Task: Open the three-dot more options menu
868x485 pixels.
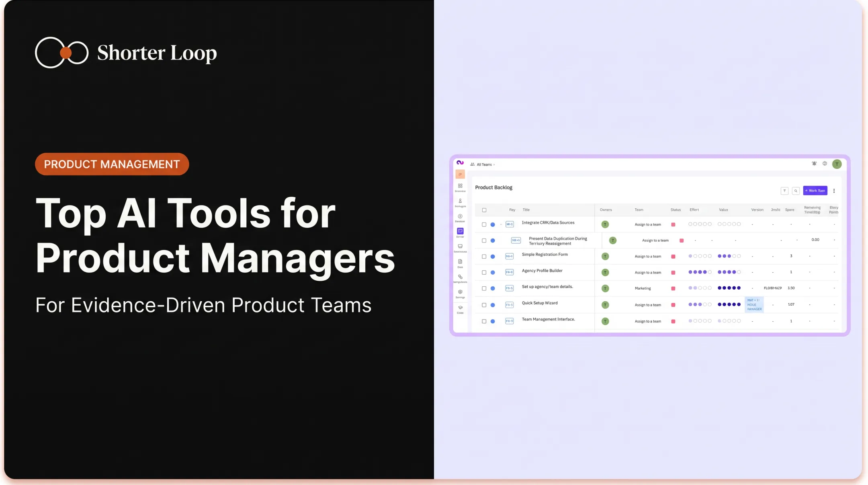Action: pos(834,191)
